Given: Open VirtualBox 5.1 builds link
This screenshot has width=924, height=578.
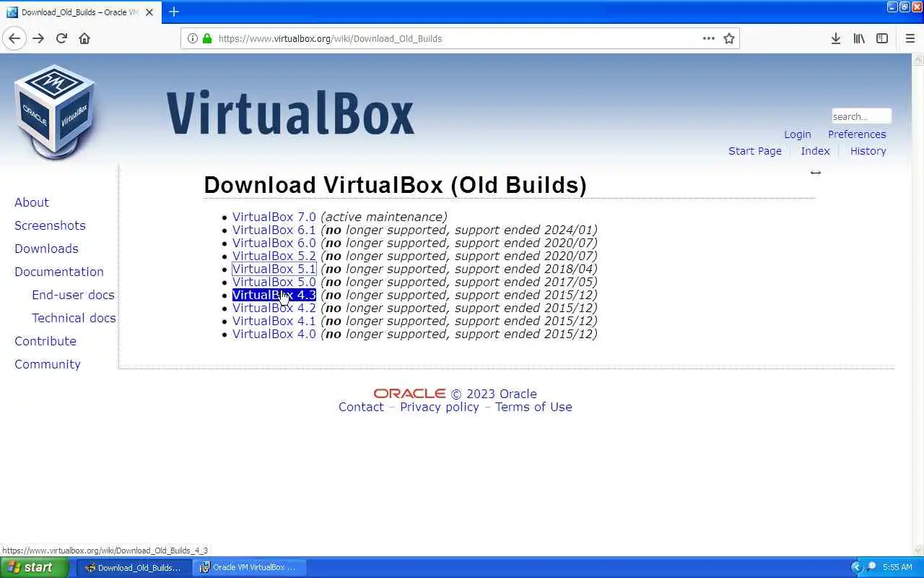Looking at the screenshot, I should [x=274, y=269].
